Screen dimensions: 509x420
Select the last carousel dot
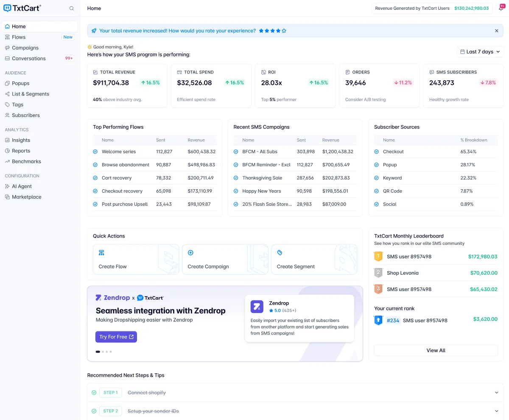tap(111, 352)
